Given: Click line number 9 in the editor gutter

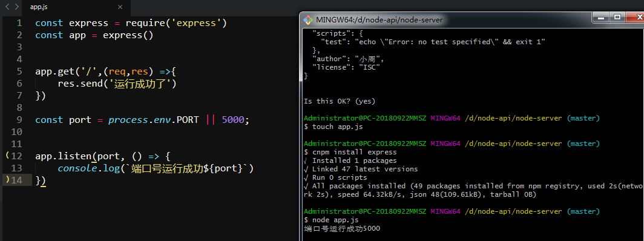Looking at the screenshot, I should (x=19, y=120).
